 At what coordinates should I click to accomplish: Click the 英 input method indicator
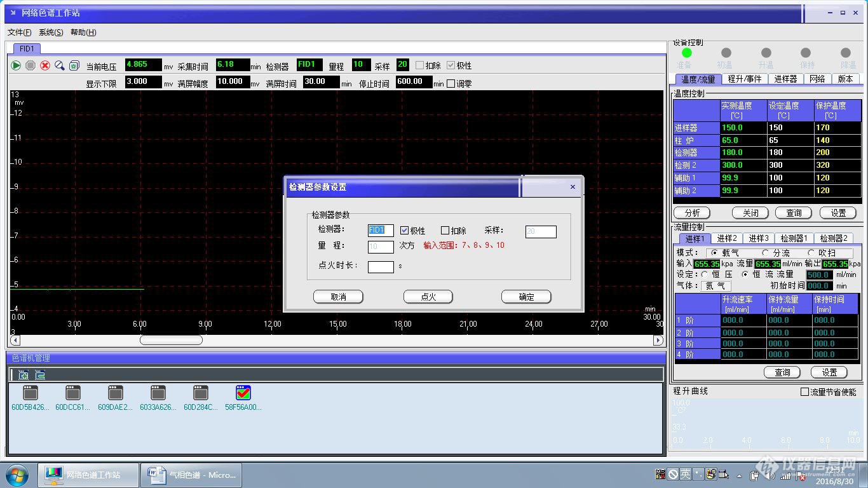click(x=685, y=474)
